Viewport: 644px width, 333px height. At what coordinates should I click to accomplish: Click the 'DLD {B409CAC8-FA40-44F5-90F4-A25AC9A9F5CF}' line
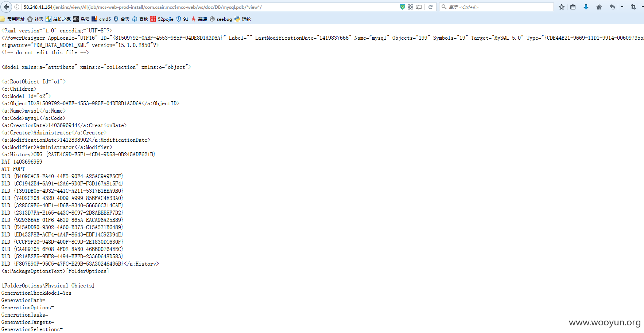[x=62, y=176]
